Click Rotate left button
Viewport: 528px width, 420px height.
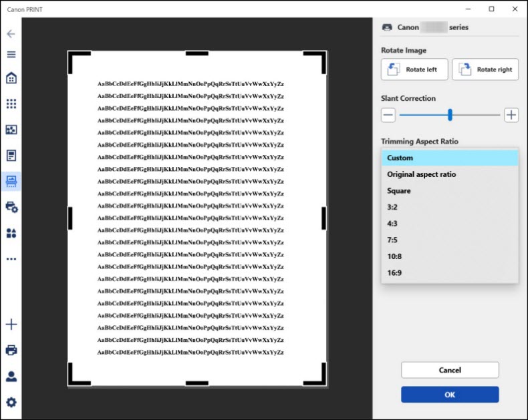coord(414,69)
